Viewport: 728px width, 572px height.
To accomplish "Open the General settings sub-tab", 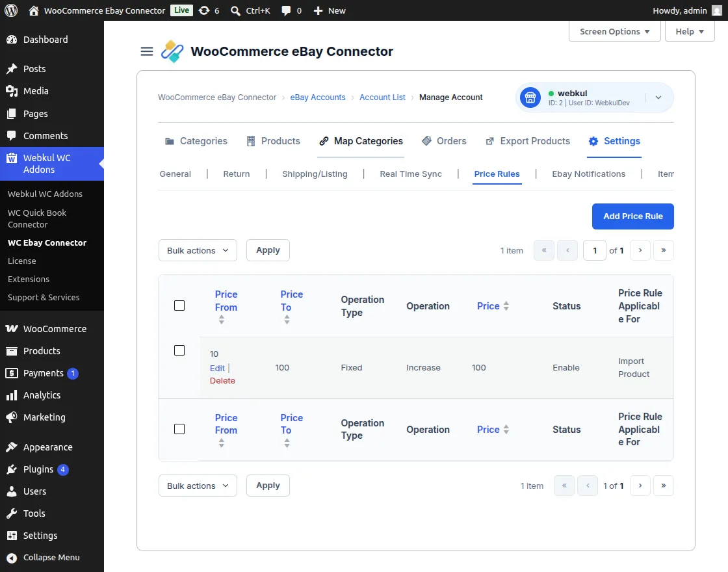I will 175,174.
